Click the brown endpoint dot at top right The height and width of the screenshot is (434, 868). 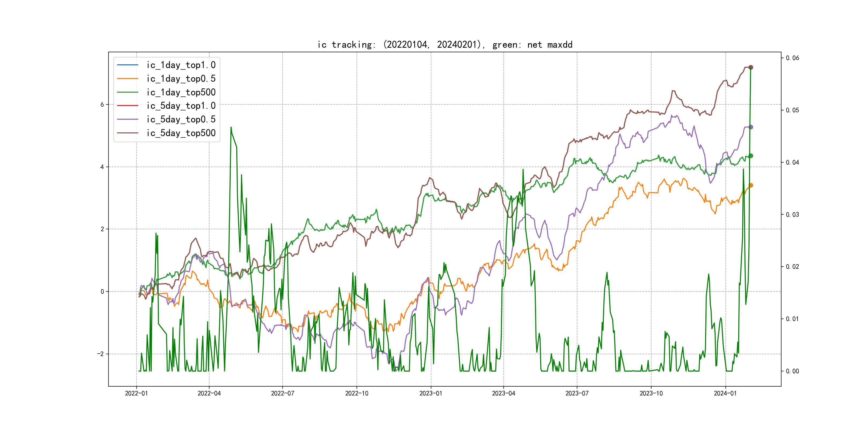(751, 68)
